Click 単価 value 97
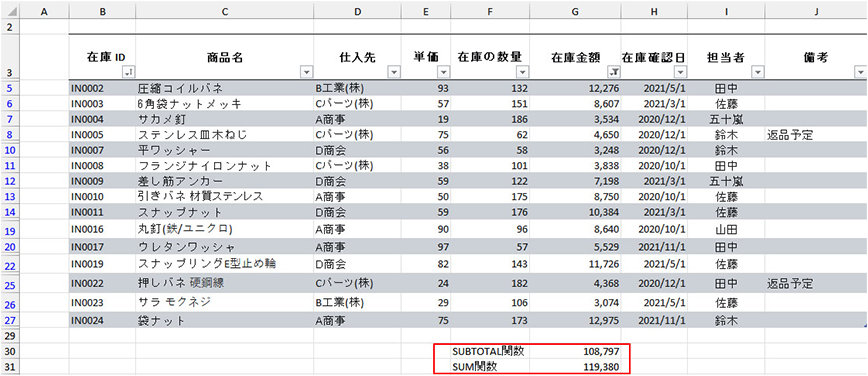Image resolution: width=868 pixels, height=376 pixels. pos(426,247)
